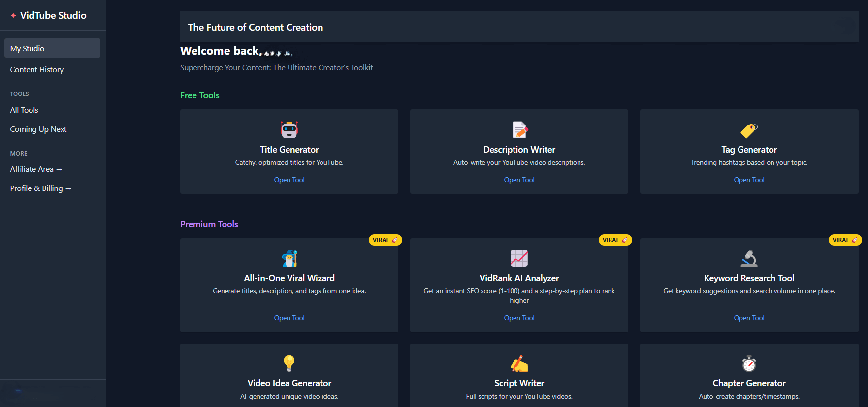The width and height of the screenshot is (868, 407).
Task: Open Tool link under Keyword Research Tool
Action: pos(749,318)
